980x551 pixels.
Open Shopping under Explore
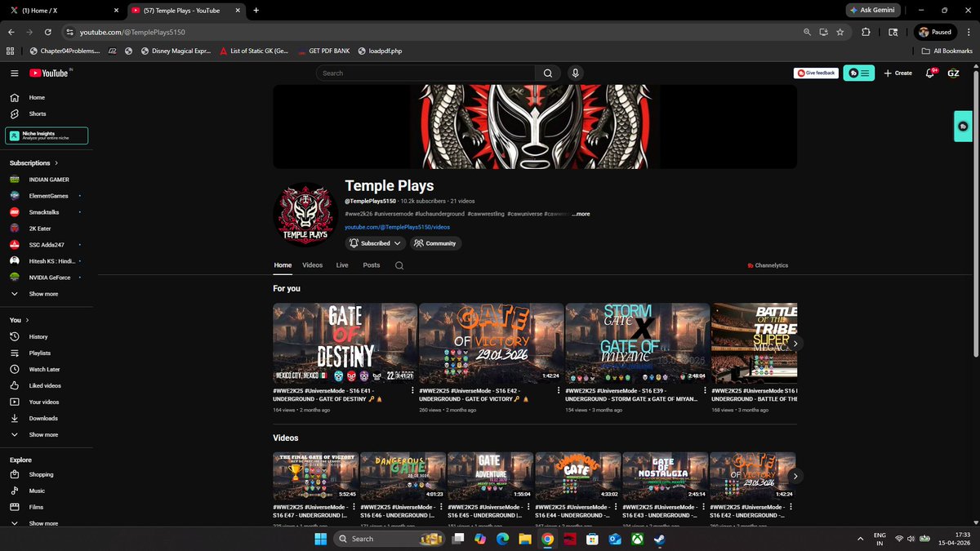point(41,474)
